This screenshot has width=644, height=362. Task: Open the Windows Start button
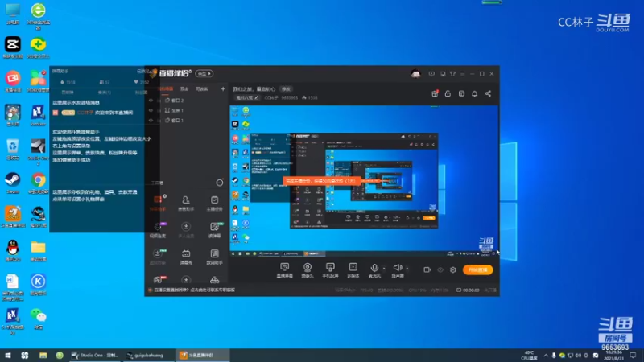(x=8, y=355)
